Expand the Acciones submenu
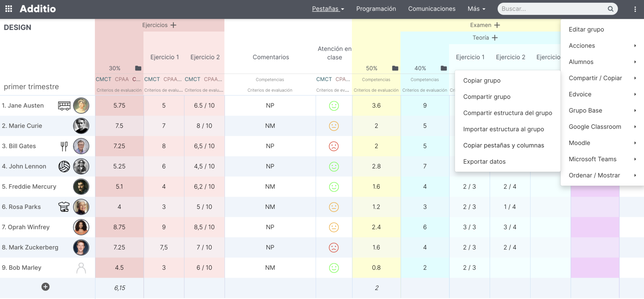The width and height of the screenshot is (644, 299). point(581,46)
